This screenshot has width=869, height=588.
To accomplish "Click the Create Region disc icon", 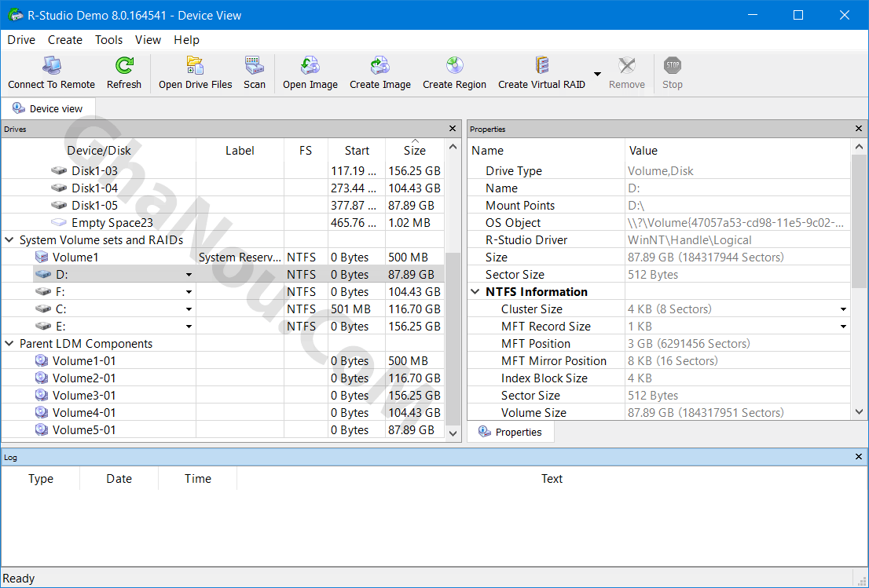I will coord(454,65).
